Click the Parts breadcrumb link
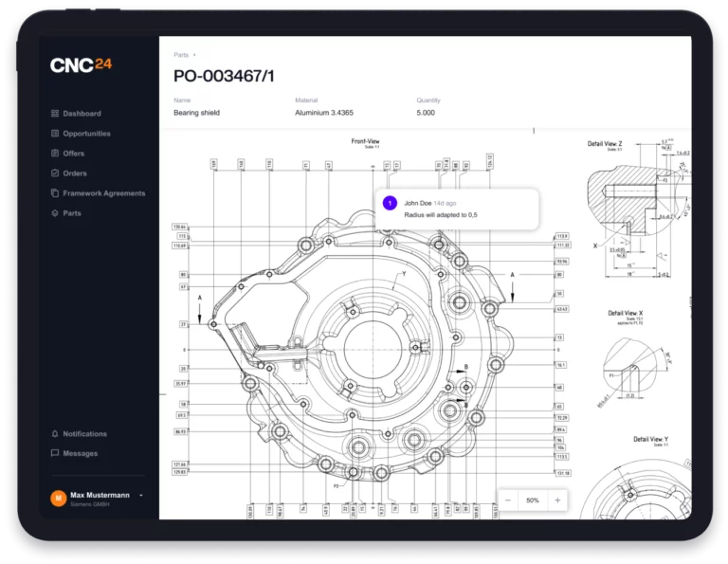728x564 pixels. 180,56
